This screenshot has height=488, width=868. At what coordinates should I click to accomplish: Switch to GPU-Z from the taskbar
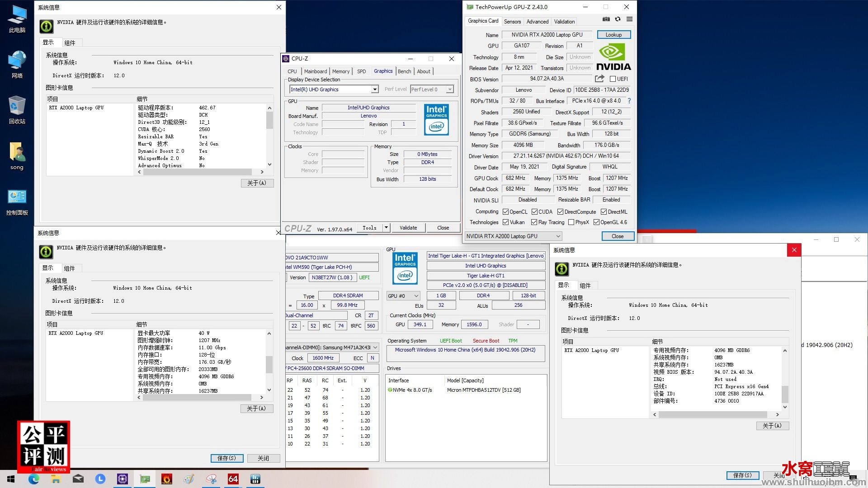pyautogui.click(x=145, y=479)
